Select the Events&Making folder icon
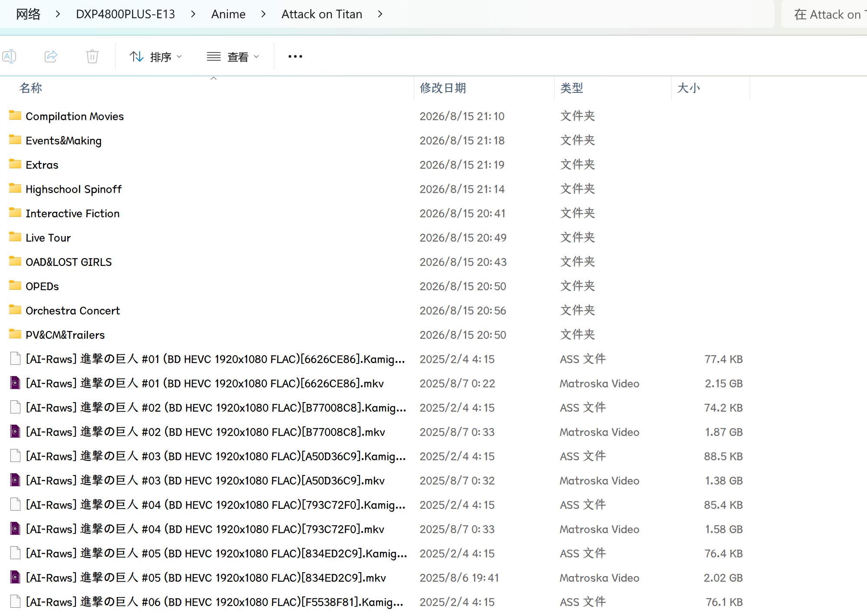867x616 pixels. tap(15, 140)
